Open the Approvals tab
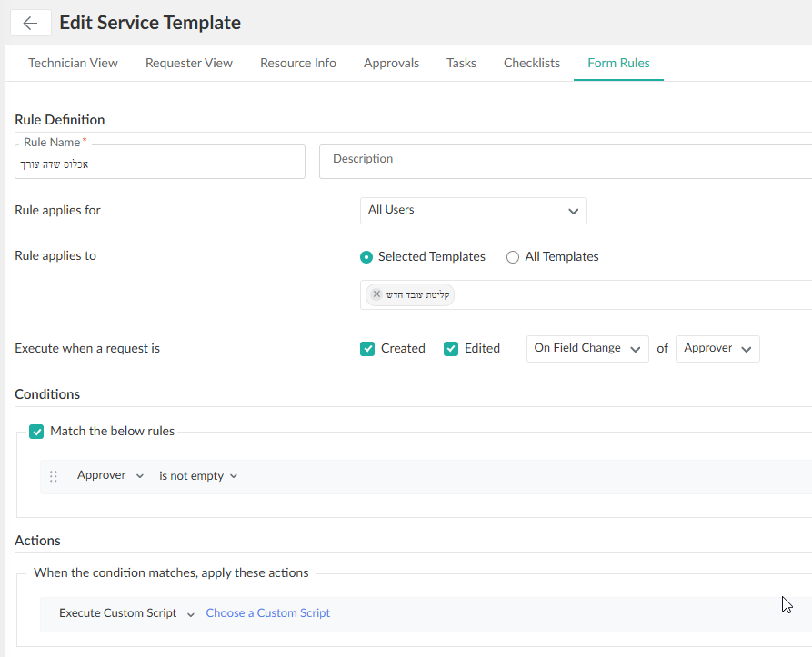Viewport: 812px width, 657px height. pos(391,64)
